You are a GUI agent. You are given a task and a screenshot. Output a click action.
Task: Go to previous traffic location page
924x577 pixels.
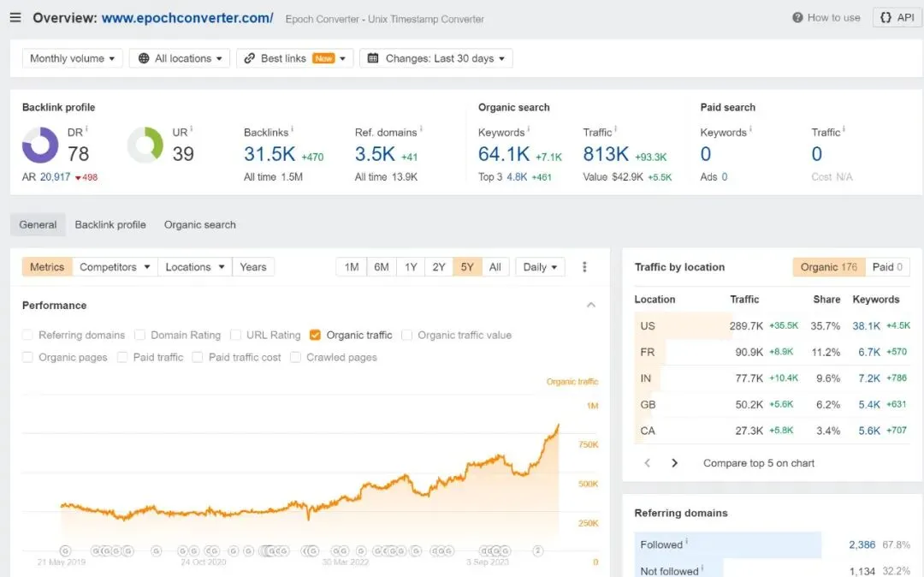pos(647,463)
